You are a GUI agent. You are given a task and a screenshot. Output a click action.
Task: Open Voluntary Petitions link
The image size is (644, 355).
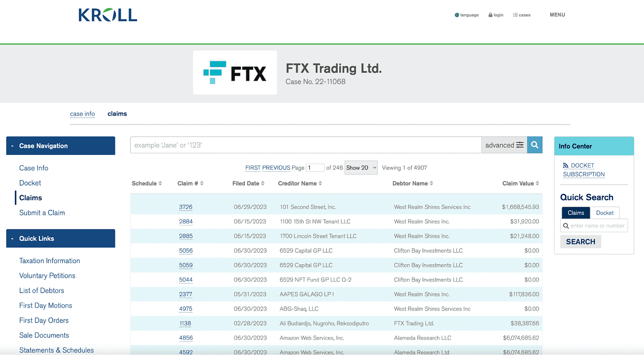[47, 275]
